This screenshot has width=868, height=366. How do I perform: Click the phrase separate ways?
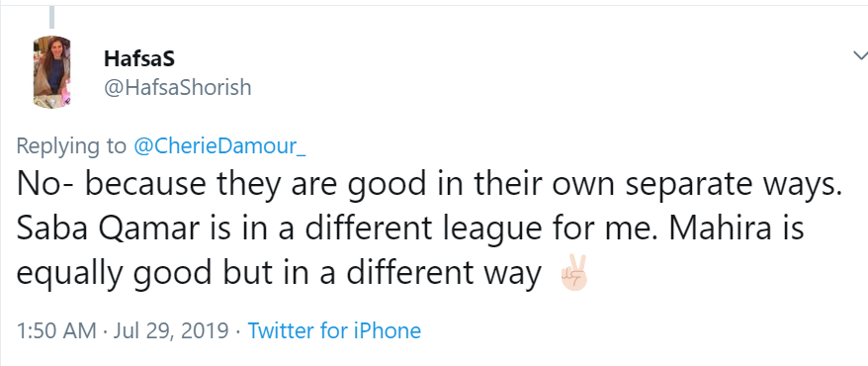click(733, 186)
